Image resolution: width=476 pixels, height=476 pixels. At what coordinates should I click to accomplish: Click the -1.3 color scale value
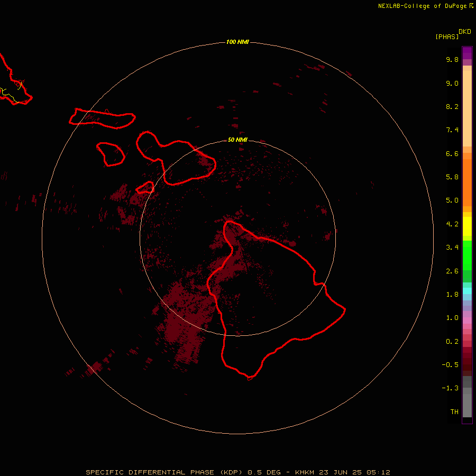tap(450, 388)
